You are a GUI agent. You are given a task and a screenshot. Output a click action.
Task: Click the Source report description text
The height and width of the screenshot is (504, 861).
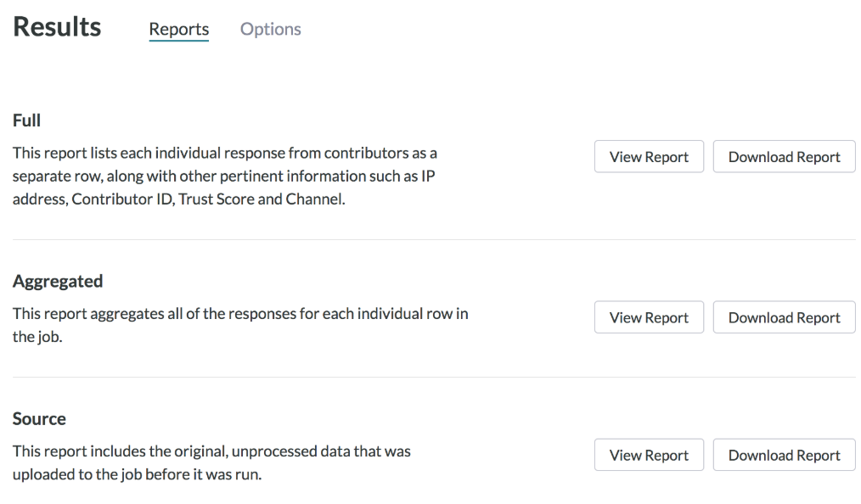click(211, 462)
